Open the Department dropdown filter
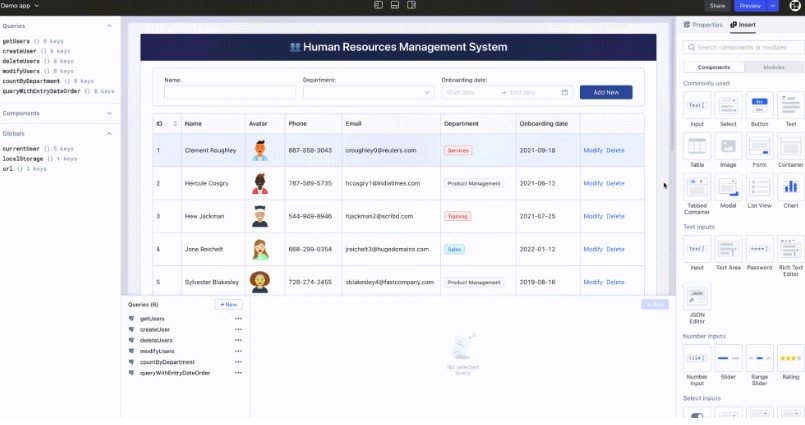The image size is (805, 425). pos(368,92)
